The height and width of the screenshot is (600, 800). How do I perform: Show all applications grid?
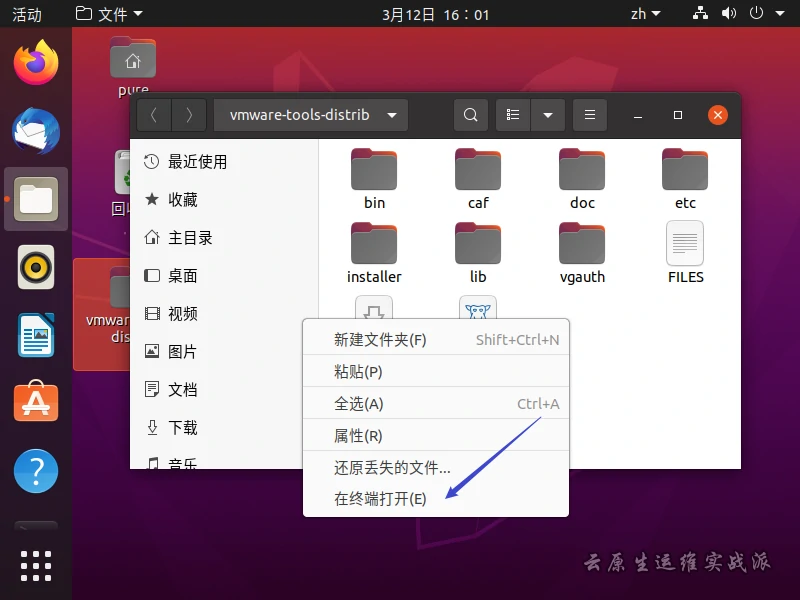point(36,566)
